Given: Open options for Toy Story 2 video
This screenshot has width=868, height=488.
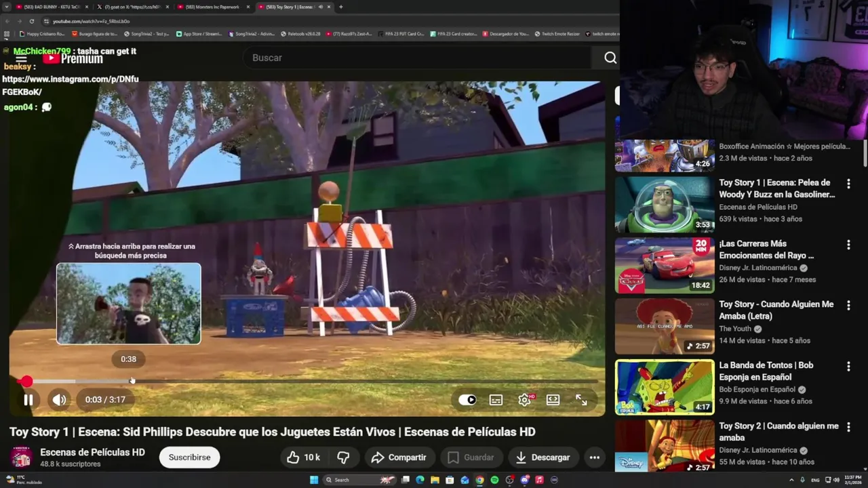Looking at the screenshot, I should [x=848, y=427].
